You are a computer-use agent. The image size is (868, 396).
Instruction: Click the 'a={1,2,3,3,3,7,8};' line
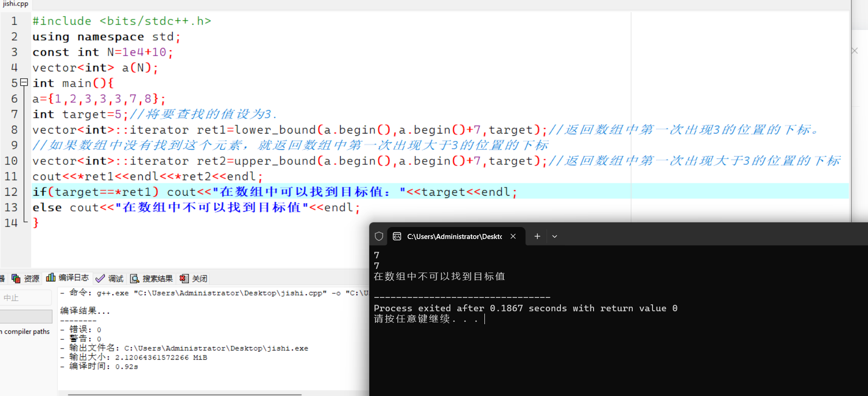point(99,99)
